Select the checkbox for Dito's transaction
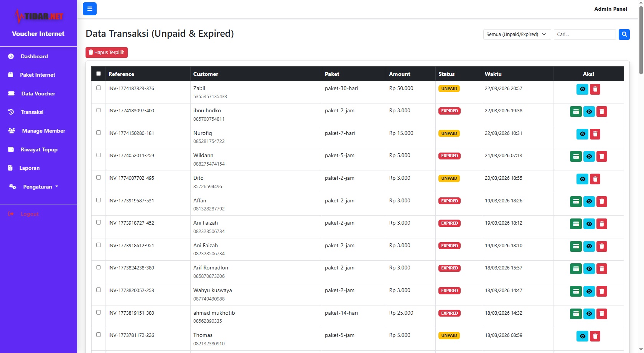Image resolution: width=644 pixels, height=353 pixels. 99,177
